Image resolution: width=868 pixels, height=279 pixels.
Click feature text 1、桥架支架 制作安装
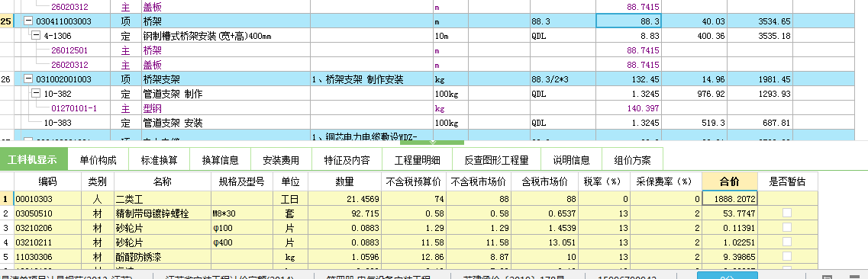tap(357, 79)
